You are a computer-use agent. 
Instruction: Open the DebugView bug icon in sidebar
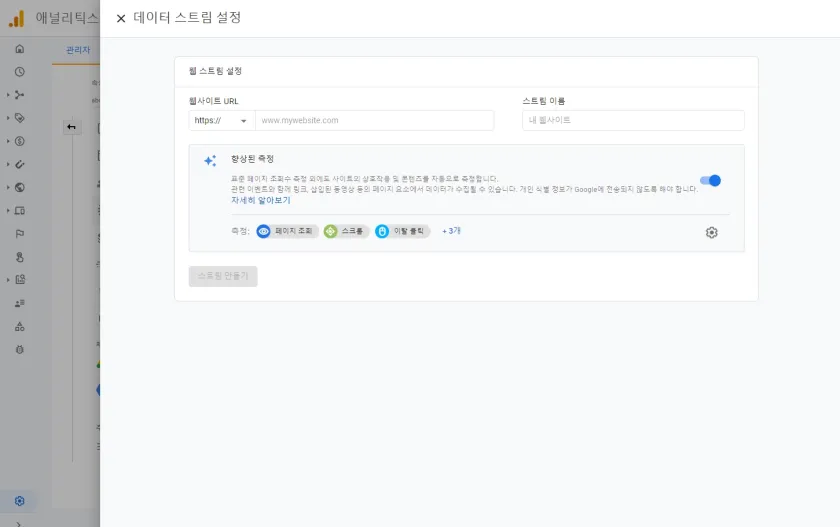tap(20, 350)
